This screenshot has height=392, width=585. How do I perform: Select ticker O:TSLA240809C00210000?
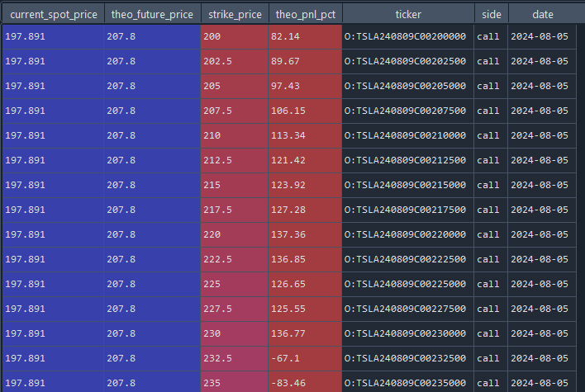[x=408, y=135]
